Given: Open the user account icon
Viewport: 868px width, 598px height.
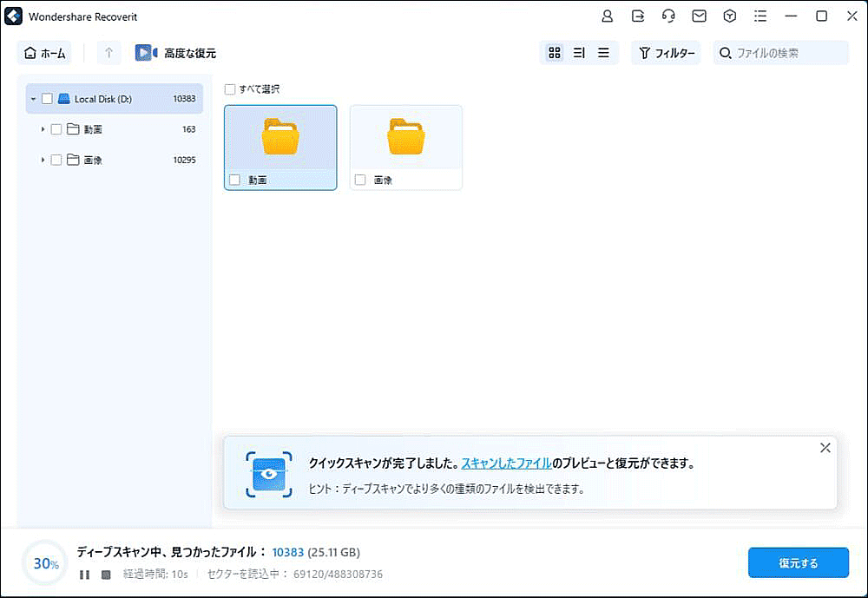Looking at the screenshot, I should pos(608,16).
